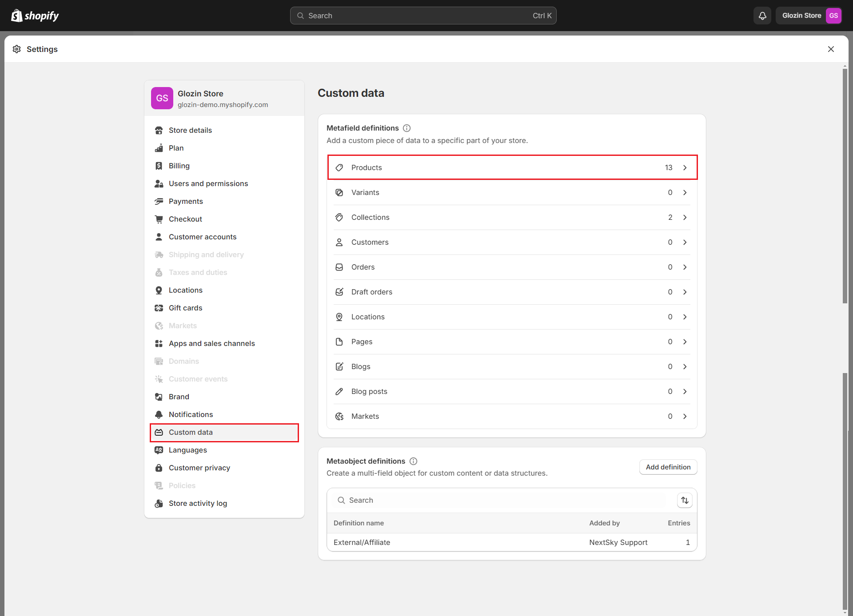
Task: Click info icon beside Metaobject definitions
Action: point(413,461)
